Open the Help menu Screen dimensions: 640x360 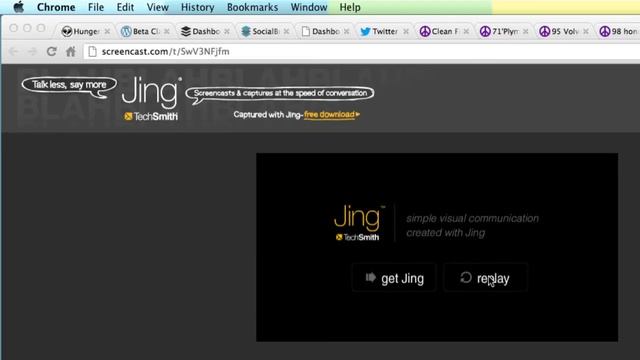(x=350, y=7)
